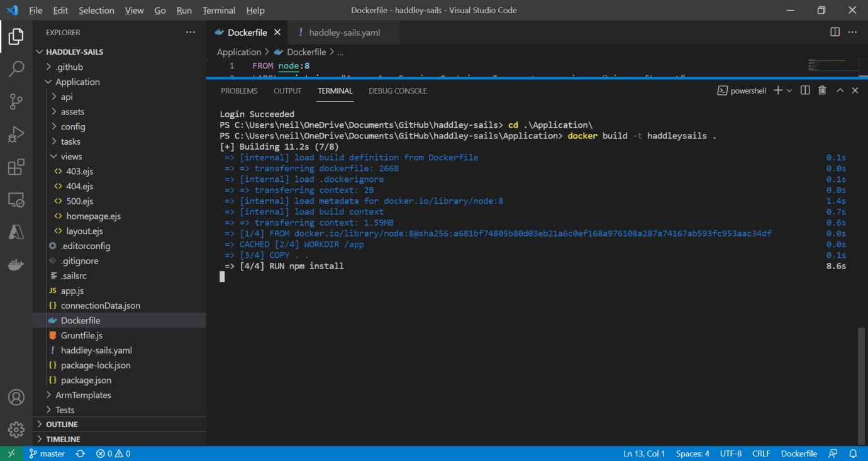
Task: Click the master branch indicator
Action: [47, 453]
